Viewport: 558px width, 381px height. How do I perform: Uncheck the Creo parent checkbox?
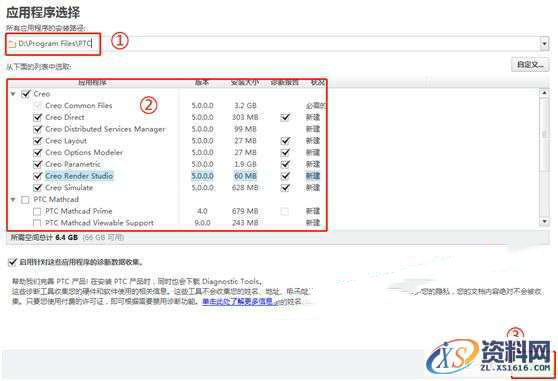pos(26,94)
